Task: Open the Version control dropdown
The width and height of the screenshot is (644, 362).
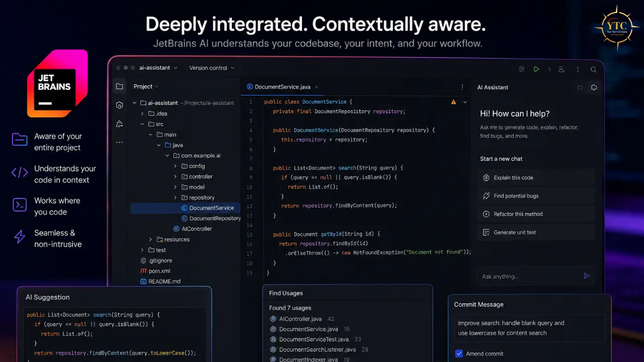Action: click(212, 68)
